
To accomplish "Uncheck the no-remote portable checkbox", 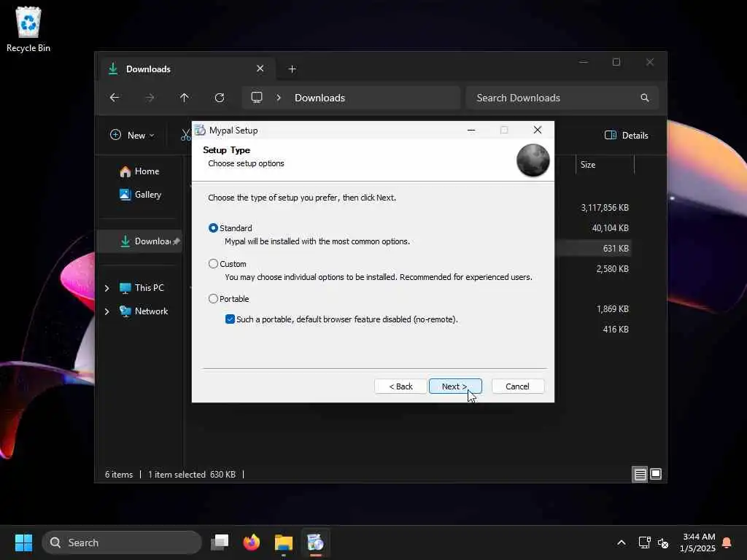I will coord(230,319).
